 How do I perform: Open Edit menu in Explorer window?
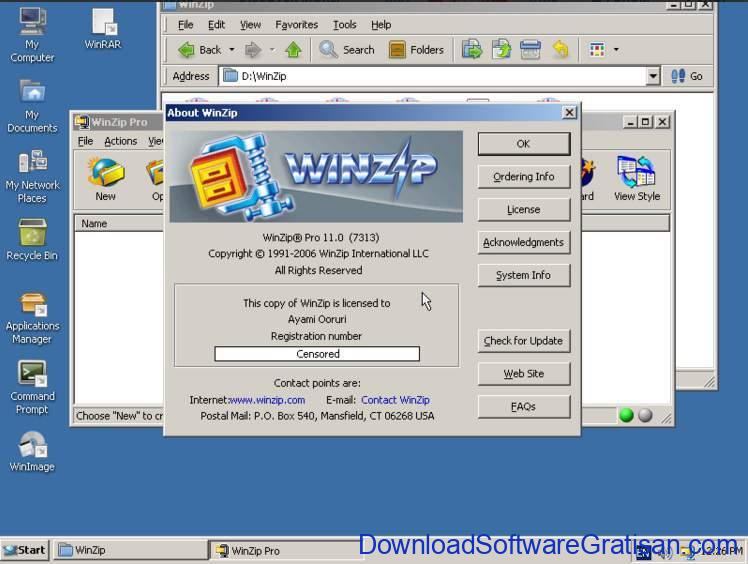(216, 25)
